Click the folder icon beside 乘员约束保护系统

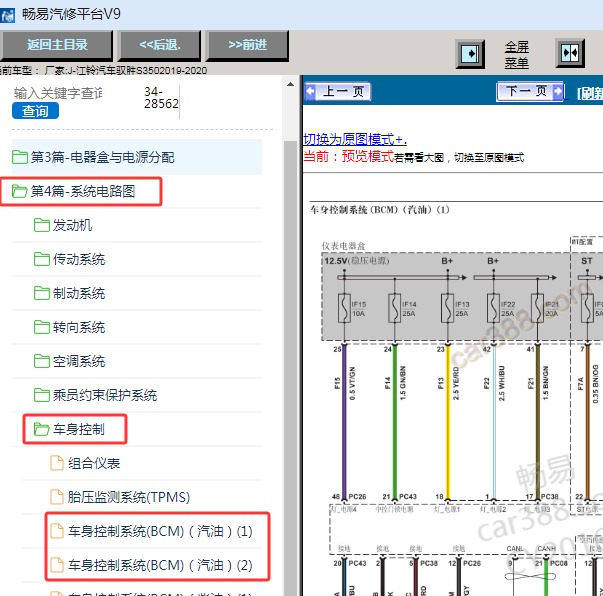[42, 395]
